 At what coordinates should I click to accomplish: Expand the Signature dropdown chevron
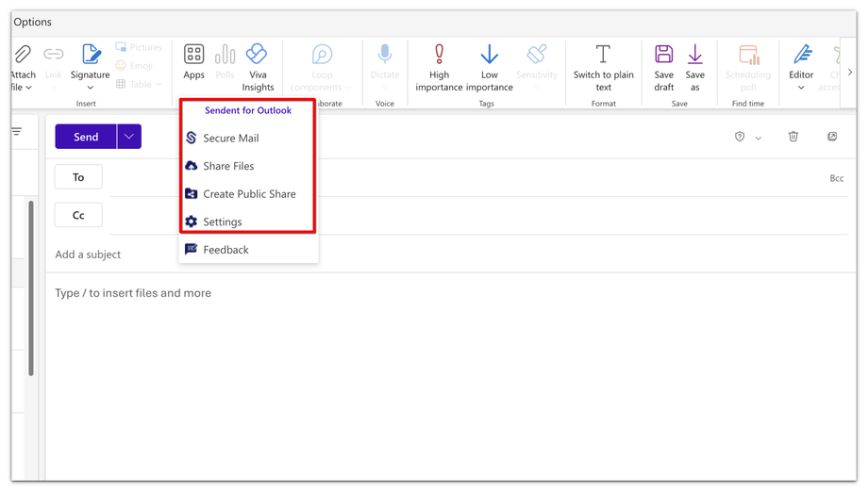coord(91,88)
